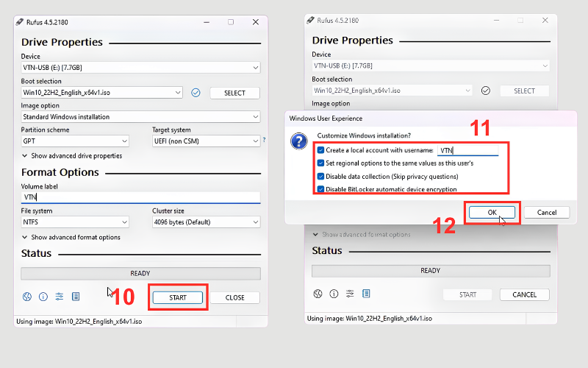
Task: Open log icon in right Rufus window
Action: pyautogui.click(x=366, y=294)
